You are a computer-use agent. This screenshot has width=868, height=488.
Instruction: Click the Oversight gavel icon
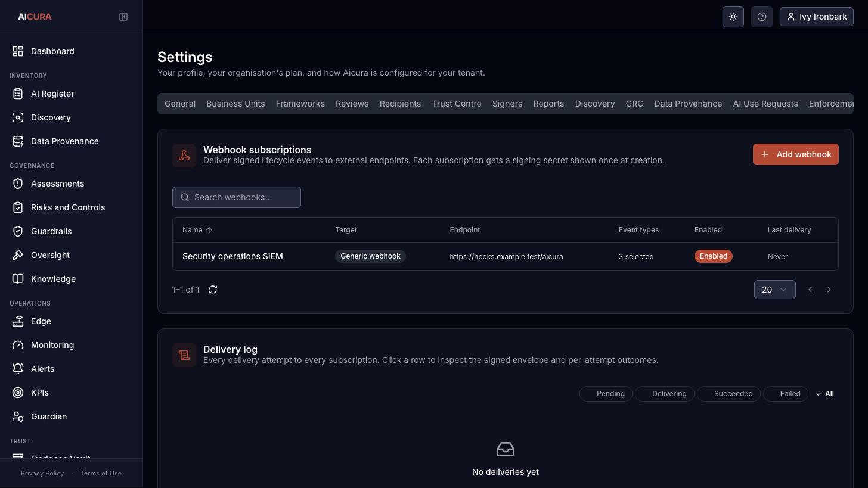(18, 255)
